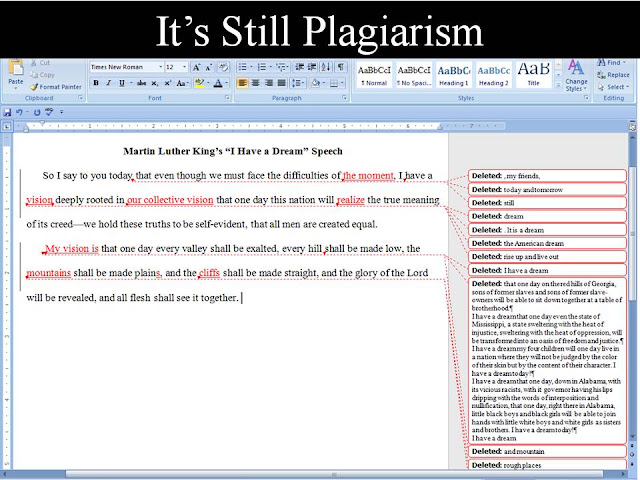This screenshot has width=640, height=480.
Task: Open the Select menu in Editing
Action: [612, 87]
